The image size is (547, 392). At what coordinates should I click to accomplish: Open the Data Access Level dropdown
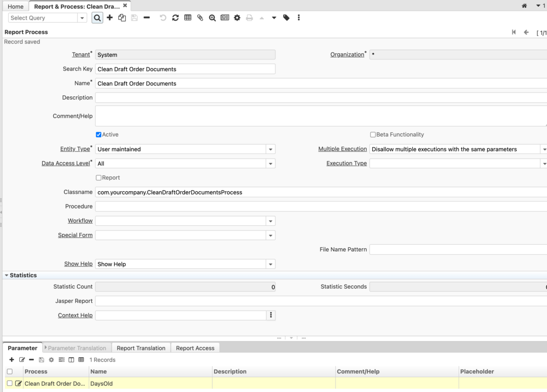pos(270,163)
